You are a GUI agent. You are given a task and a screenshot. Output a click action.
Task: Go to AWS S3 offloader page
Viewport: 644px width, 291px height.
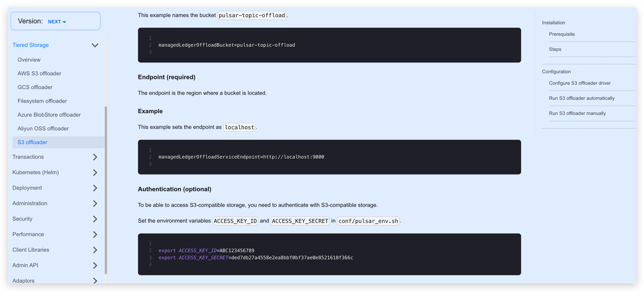[x=39, y=73]
